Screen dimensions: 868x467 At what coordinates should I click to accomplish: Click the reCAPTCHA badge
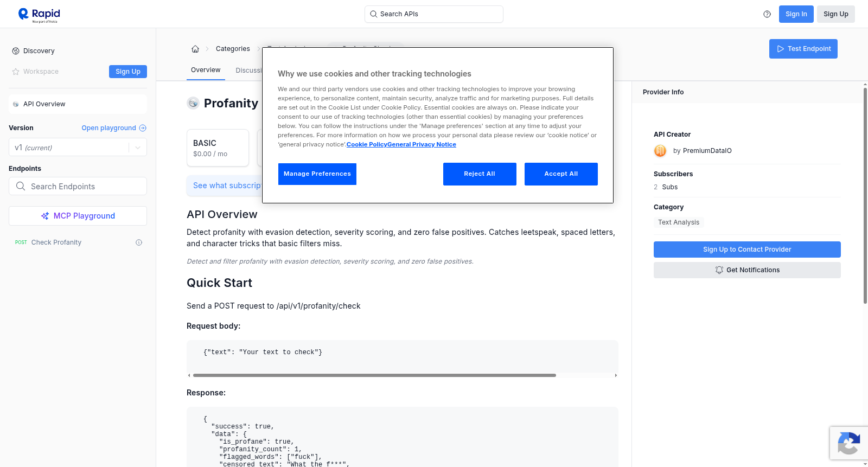coord(848,443)
